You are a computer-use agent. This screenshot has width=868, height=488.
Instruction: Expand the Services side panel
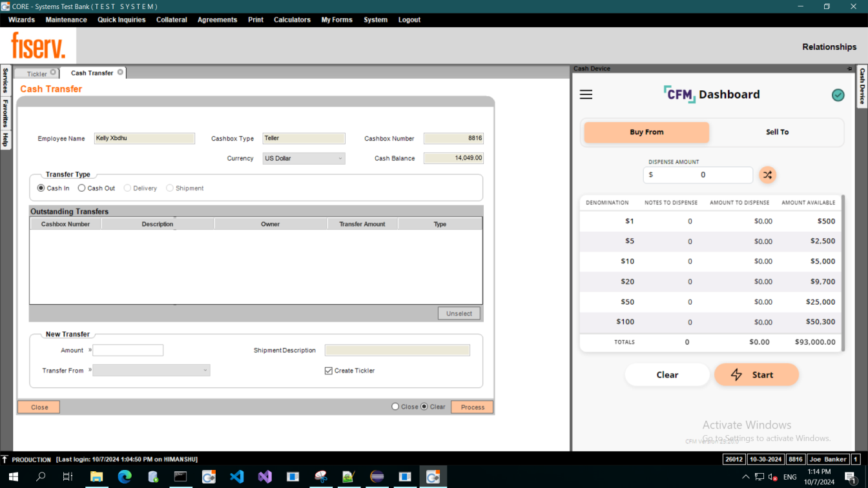[5, 80]
